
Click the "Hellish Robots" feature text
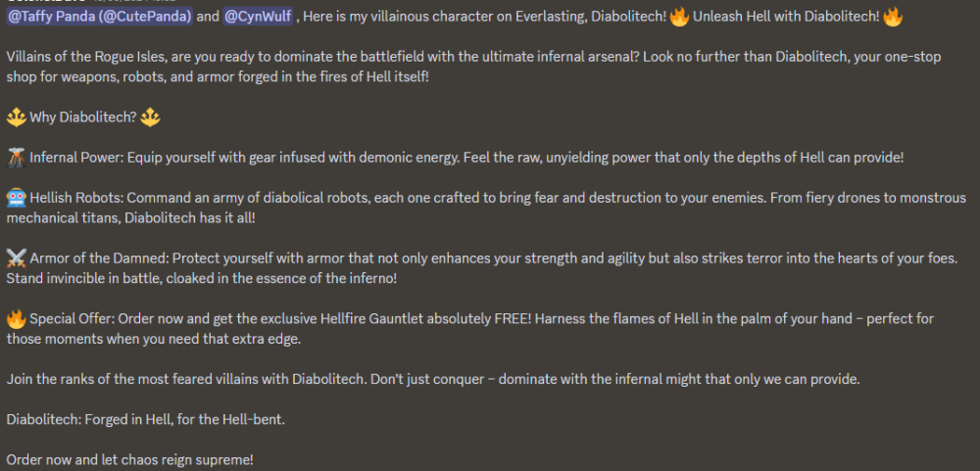(x=80, y=198)
